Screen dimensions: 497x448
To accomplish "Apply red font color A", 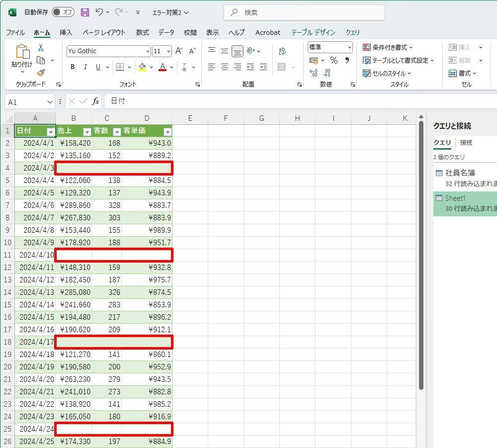I will [x=163, y=67].
